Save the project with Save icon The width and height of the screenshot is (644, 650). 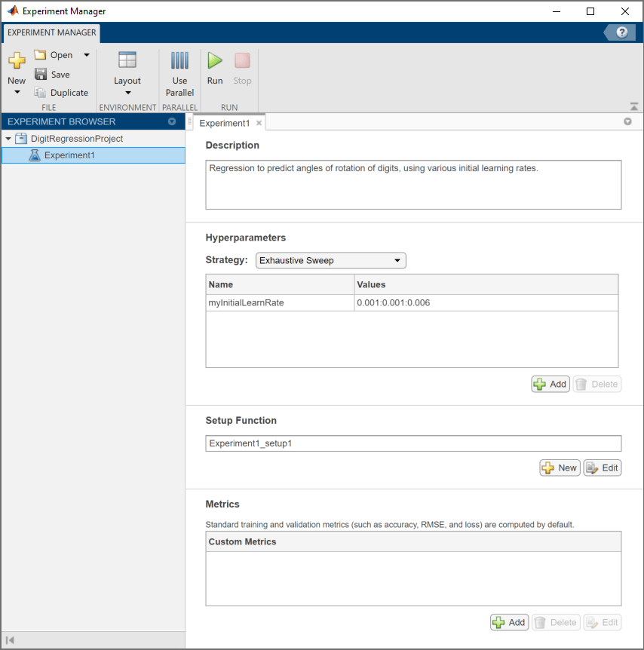click(x=41, y=74)
